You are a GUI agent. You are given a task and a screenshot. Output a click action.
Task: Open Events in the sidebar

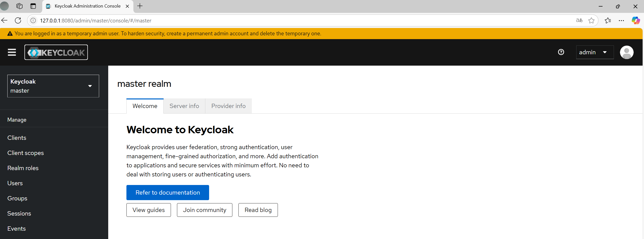coord(17,229)
